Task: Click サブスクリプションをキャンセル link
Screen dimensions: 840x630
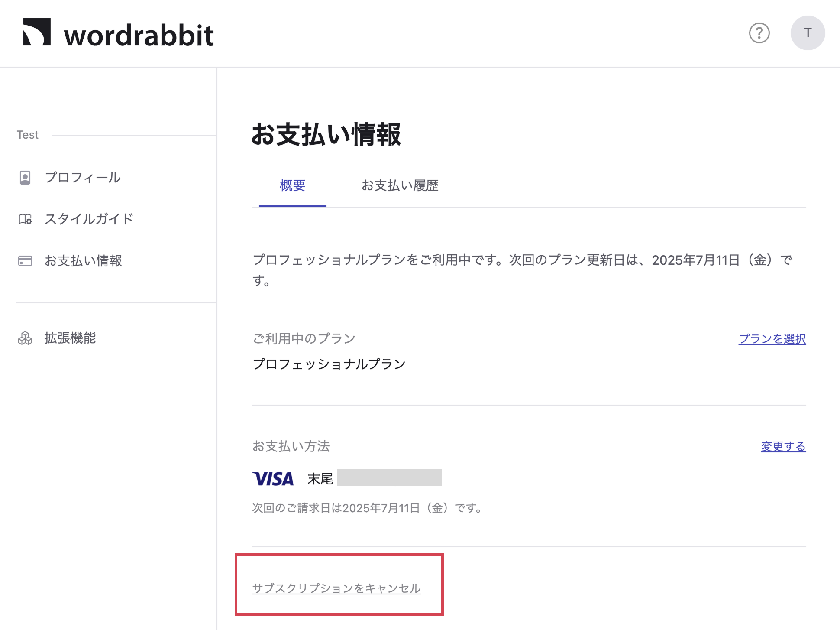Action: (336, 588)
